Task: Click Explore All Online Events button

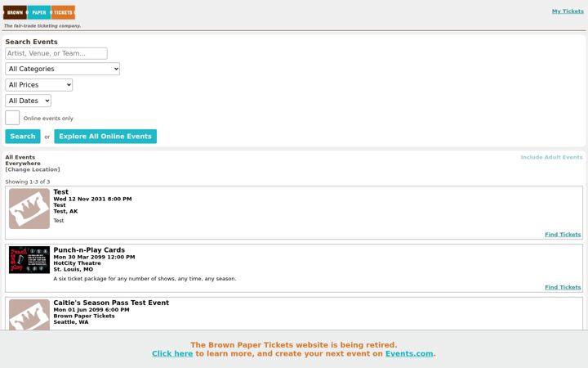Action: pyautogui.click(x=105, y=137)
